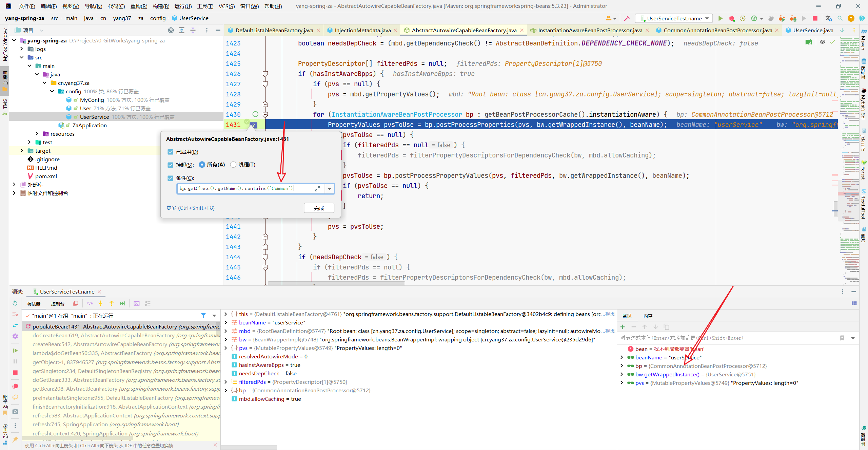
Task: Click the Step Into debugger icon
Action: click(x=100, y=303)
